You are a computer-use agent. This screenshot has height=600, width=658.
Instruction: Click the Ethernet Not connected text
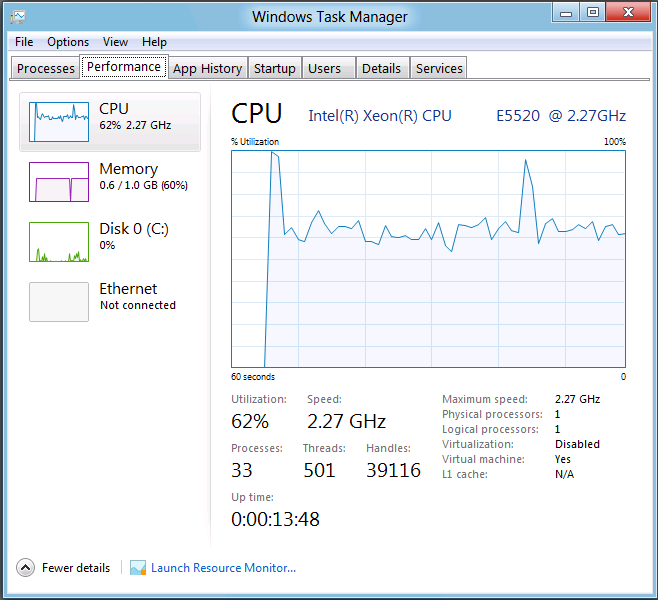(138, 305)
